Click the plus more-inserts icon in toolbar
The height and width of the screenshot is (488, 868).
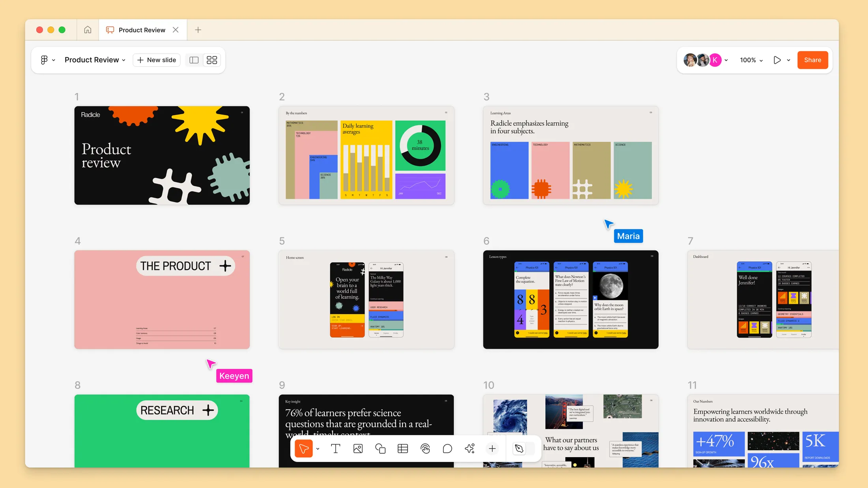point(492,449)
